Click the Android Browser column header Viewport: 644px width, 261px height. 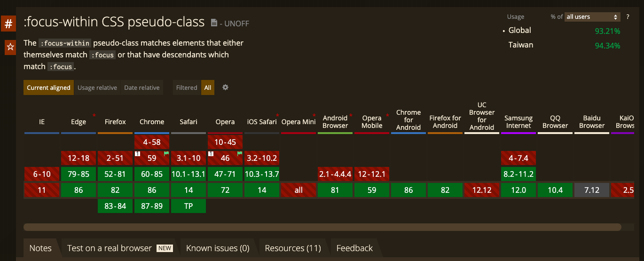pyautogui.click(x=335, y=122)
